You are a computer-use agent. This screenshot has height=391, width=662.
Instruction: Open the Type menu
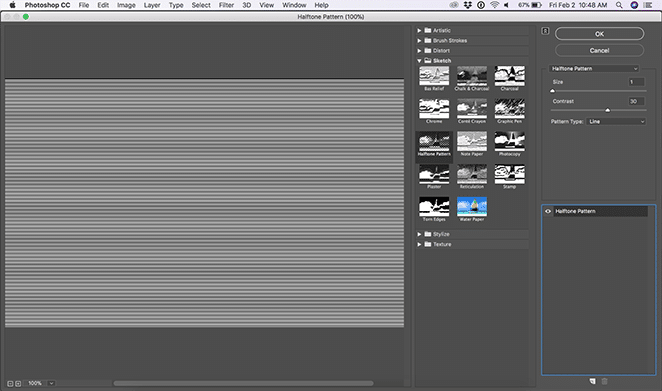[176, 5]
